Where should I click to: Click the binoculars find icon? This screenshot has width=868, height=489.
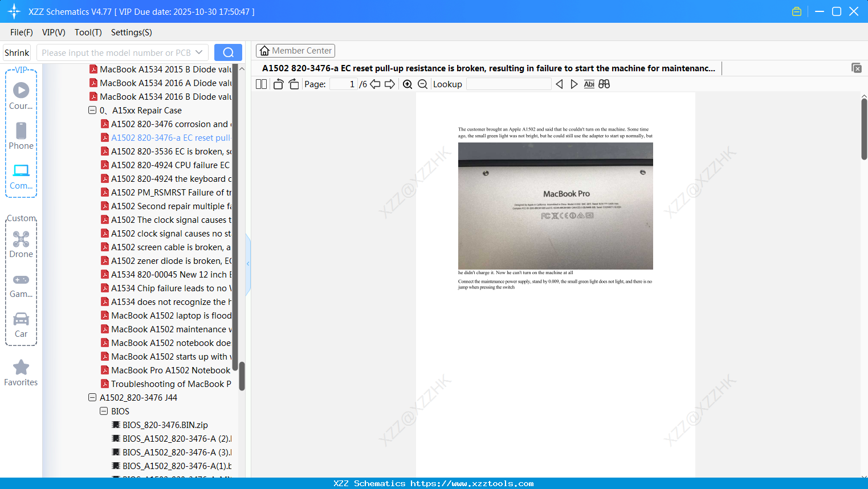click(604, 84)
